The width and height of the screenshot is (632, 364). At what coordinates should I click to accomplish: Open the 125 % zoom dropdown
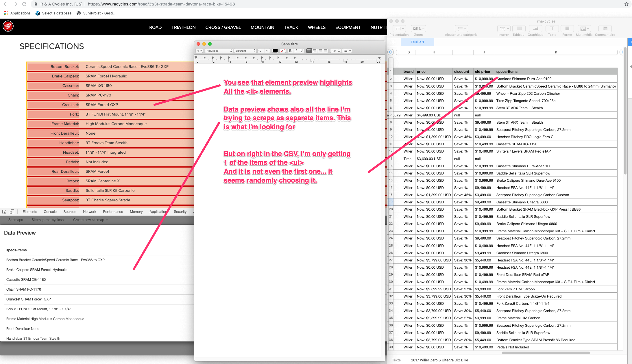(x=418, y=29)
